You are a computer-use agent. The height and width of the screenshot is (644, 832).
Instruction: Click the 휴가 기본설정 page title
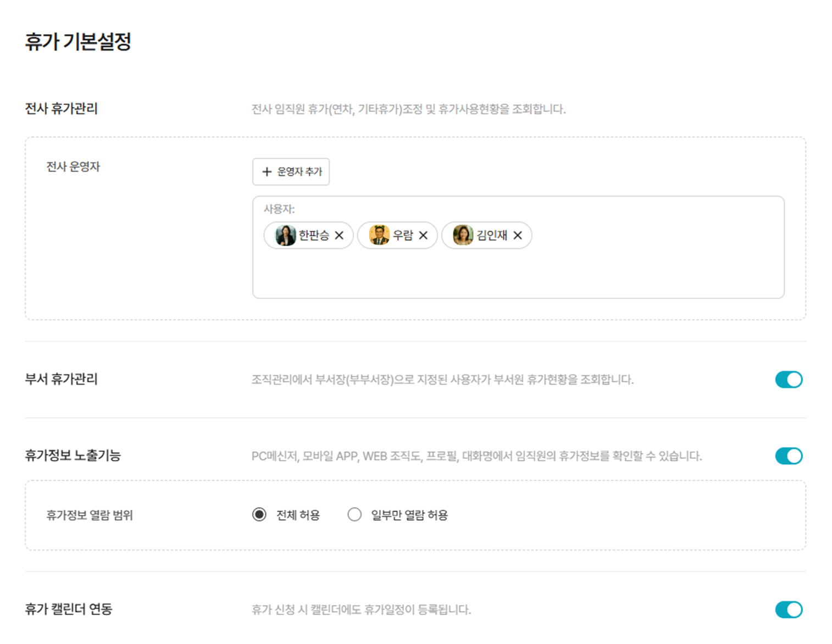[78, 42]
